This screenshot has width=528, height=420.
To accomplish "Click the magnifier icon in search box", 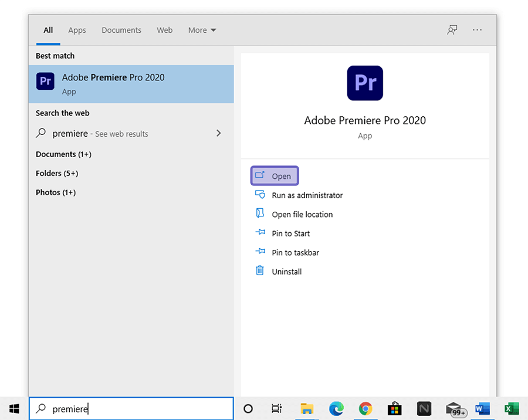I will click(40, 408).
